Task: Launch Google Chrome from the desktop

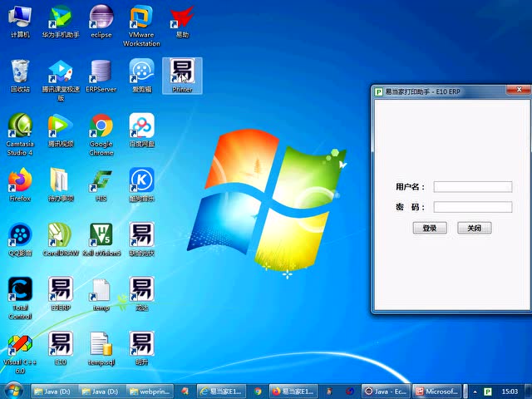Action: (x=101, y=135)
